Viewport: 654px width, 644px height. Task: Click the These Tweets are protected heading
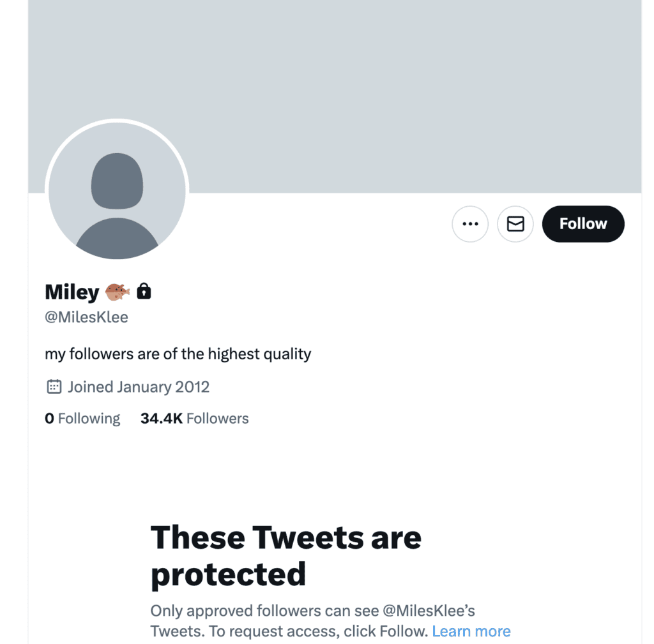pyautogui.click(x=285, y=555)
